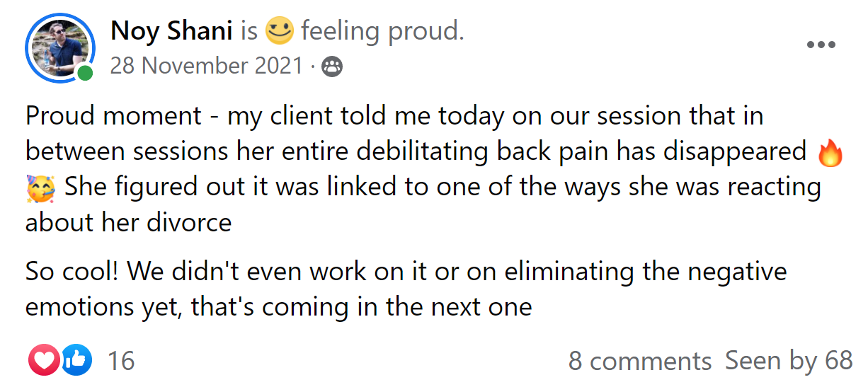Show who's in 'Seen by 68'
Viewport: 868px width, 387px height.
click(x=789, y=362)
